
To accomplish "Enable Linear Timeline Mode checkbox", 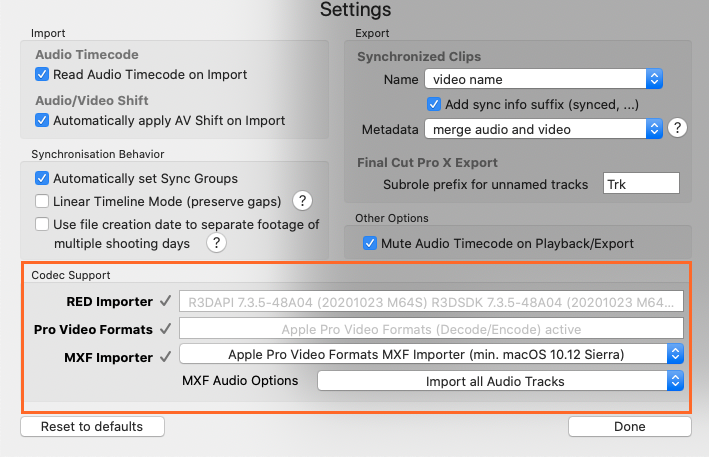I will coord(42,201).
